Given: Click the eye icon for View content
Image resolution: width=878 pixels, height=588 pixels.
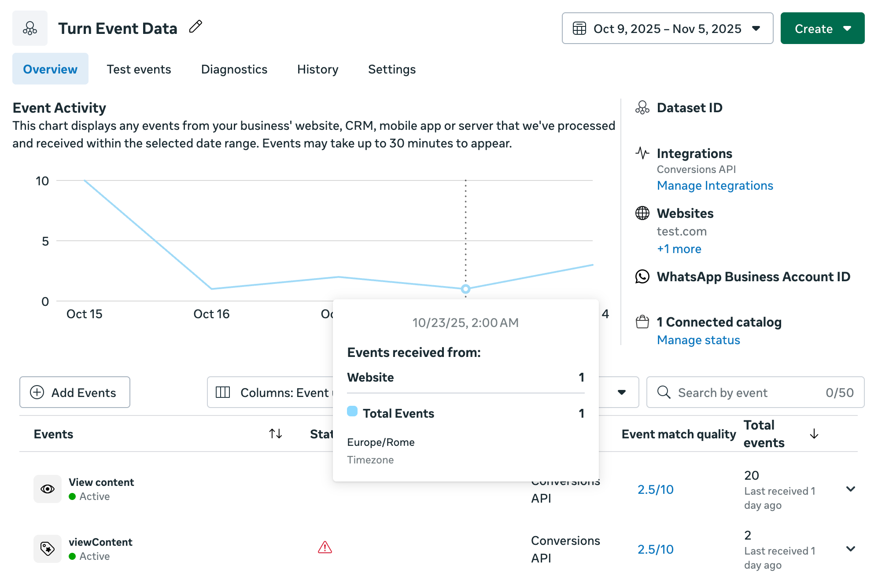Looking at the screenshot, I should pyautogui.click(x=48, y=489).
